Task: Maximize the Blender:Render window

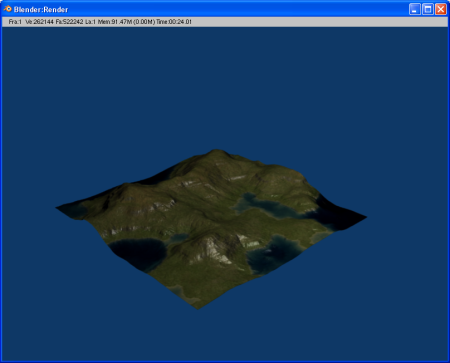Action: tap(428, 9)
